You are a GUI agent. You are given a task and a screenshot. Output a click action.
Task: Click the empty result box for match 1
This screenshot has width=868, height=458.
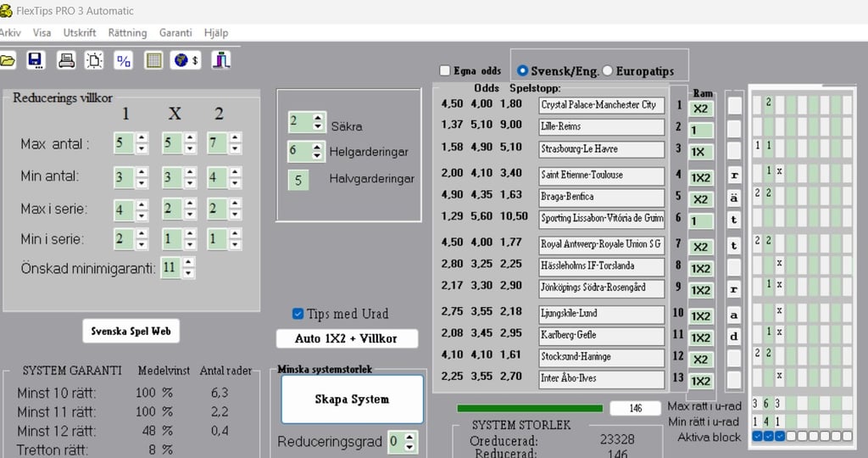pyautogui.click(x=734, y=105)
